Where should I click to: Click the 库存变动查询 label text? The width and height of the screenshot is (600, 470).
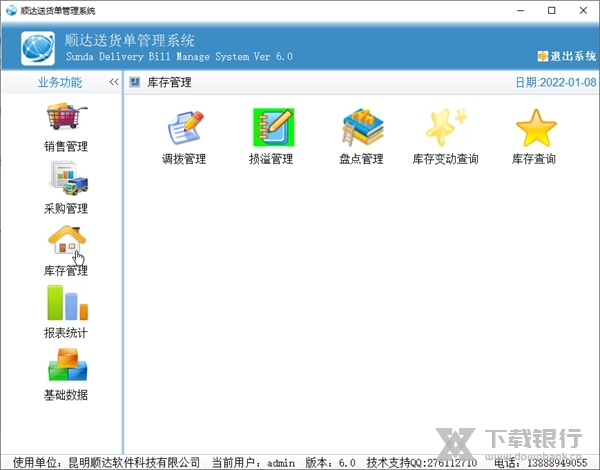click(x=445, y=159)
